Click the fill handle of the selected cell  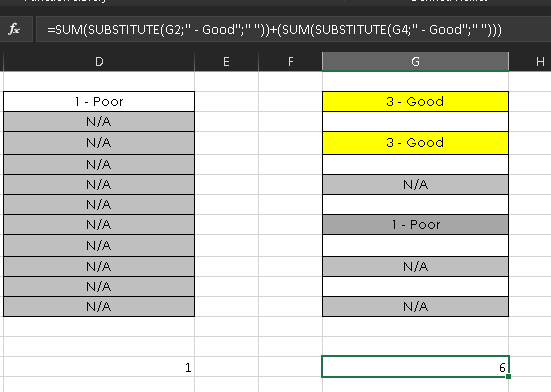(x=508, y=377)
